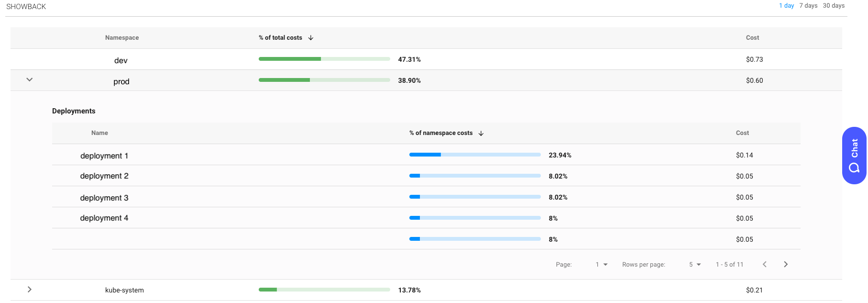Go to next deployments page
This screenshot has width=868, height=303.
[785, 264]
